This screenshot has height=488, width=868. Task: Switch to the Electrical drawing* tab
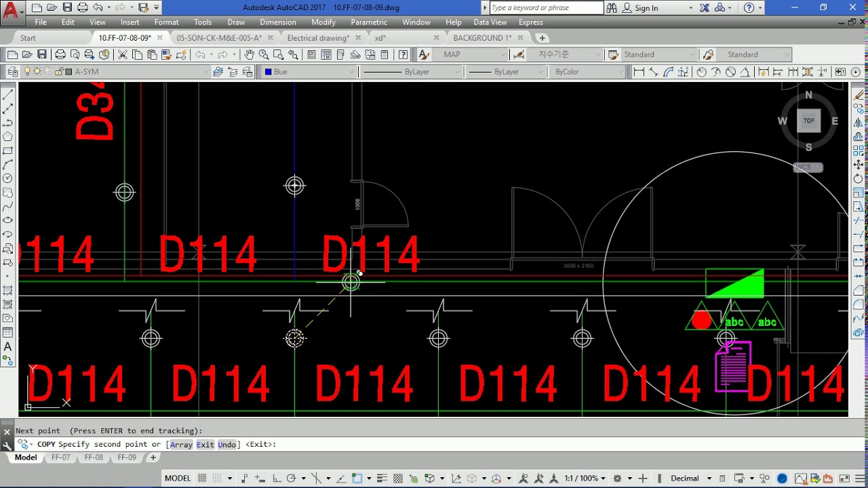point(318,38)
